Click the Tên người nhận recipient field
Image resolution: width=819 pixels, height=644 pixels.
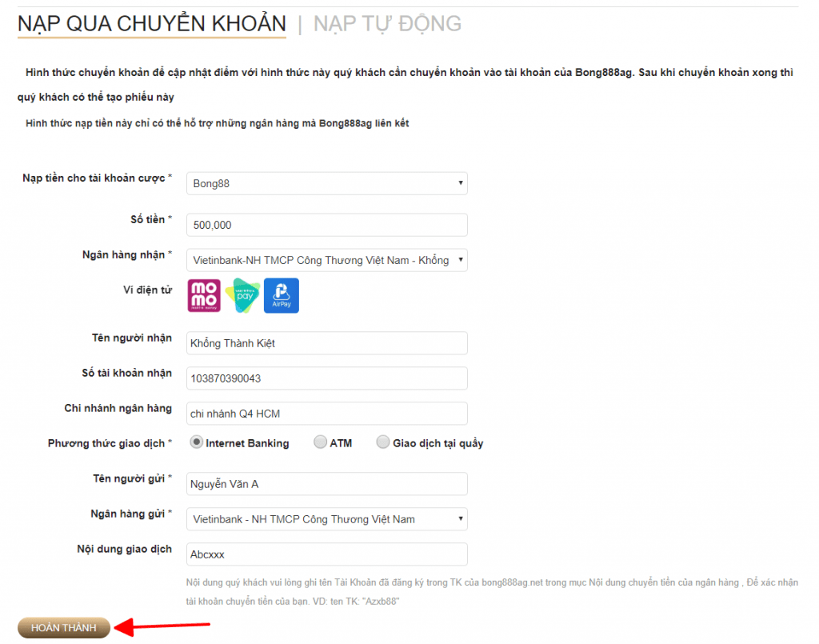pos(326,342)
